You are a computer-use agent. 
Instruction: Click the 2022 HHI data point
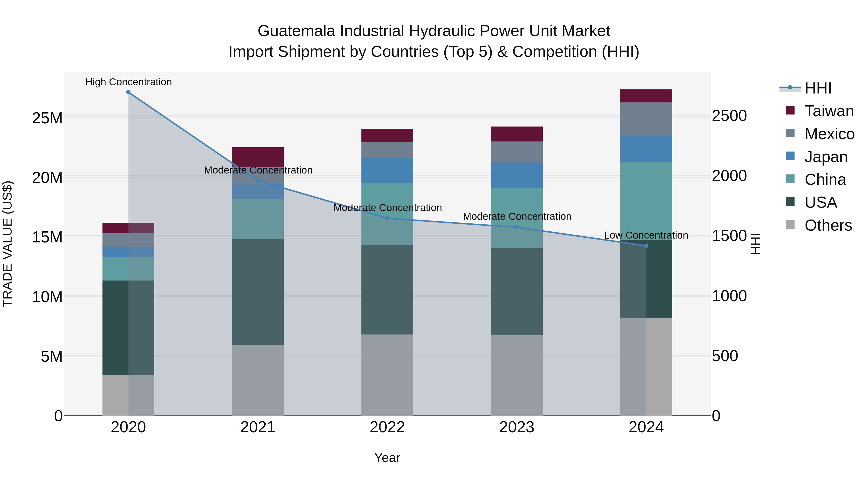387,218
